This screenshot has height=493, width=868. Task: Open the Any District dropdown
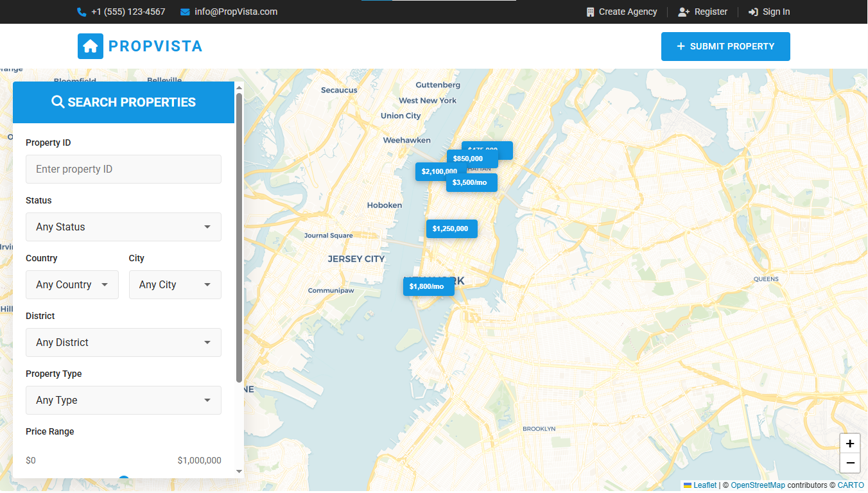click(123, 342)
